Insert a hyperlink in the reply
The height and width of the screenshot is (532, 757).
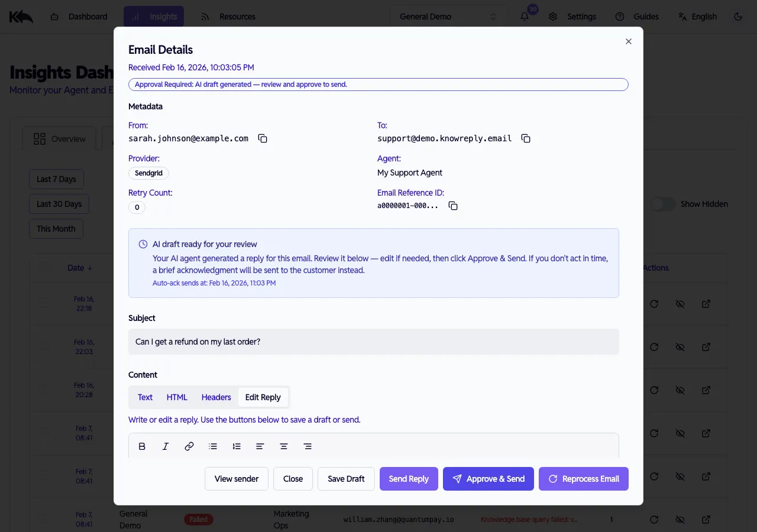[189, 446]
